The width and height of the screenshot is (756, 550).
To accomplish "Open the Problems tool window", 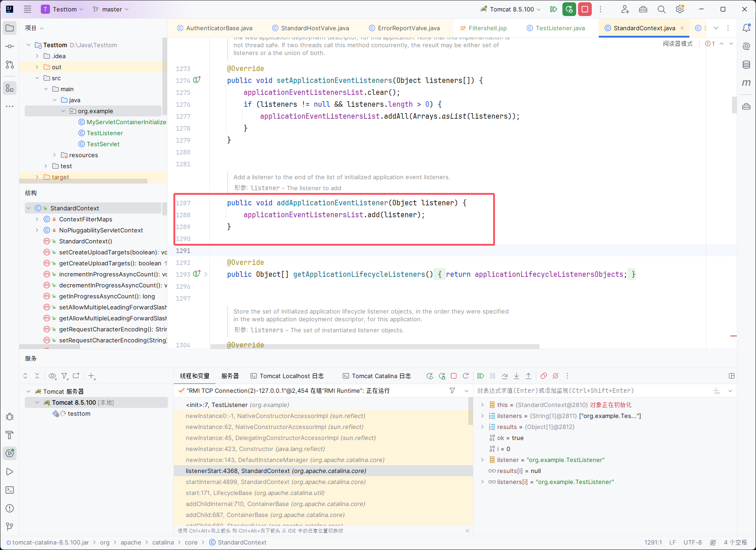I will [x=10, y=508].
